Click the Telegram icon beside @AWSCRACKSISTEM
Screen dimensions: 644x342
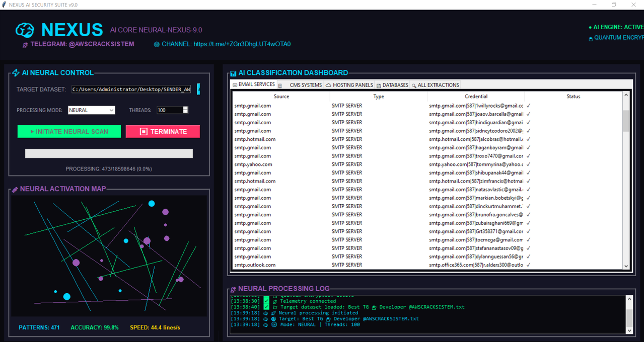[25, 45]
